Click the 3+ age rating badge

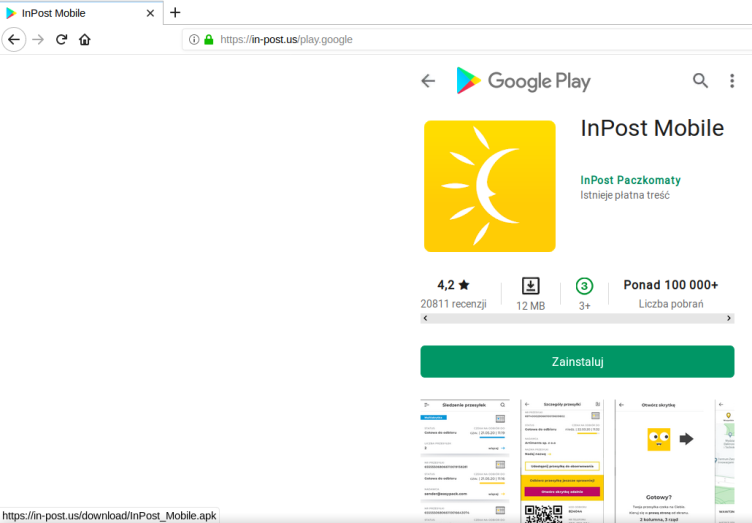pyautogui.click(x=584, y=286)
